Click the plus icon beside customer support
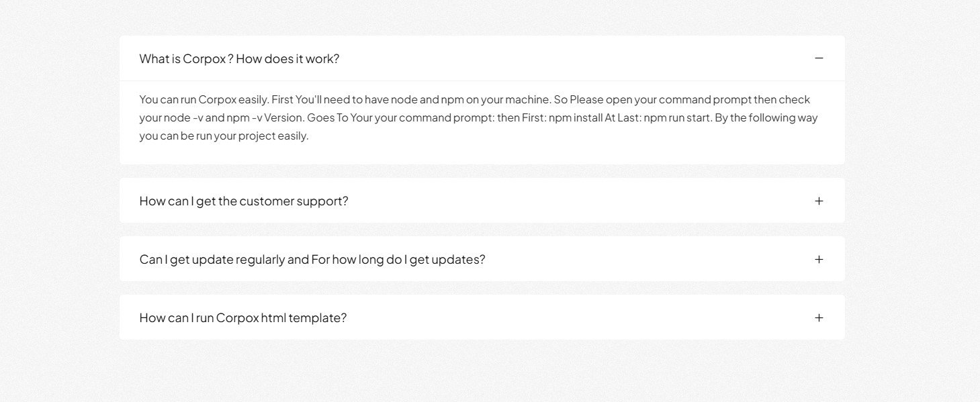 (x=819, y=201)
